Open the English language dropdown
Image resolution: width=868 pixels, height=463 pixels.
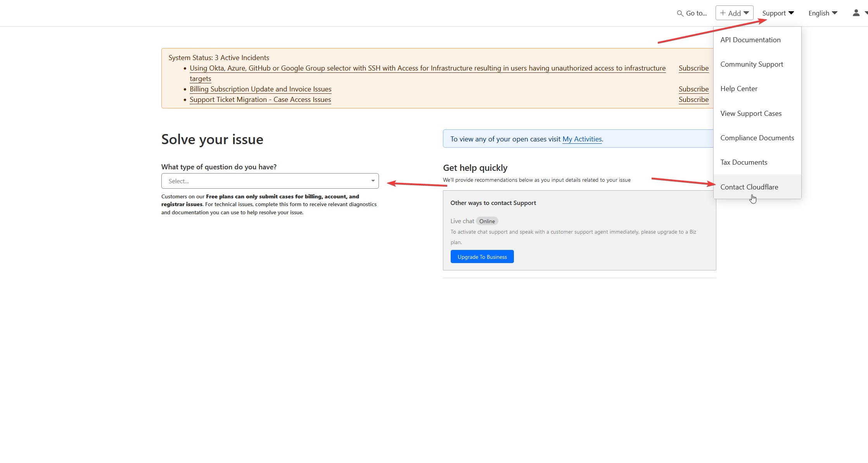pos(823,13)
